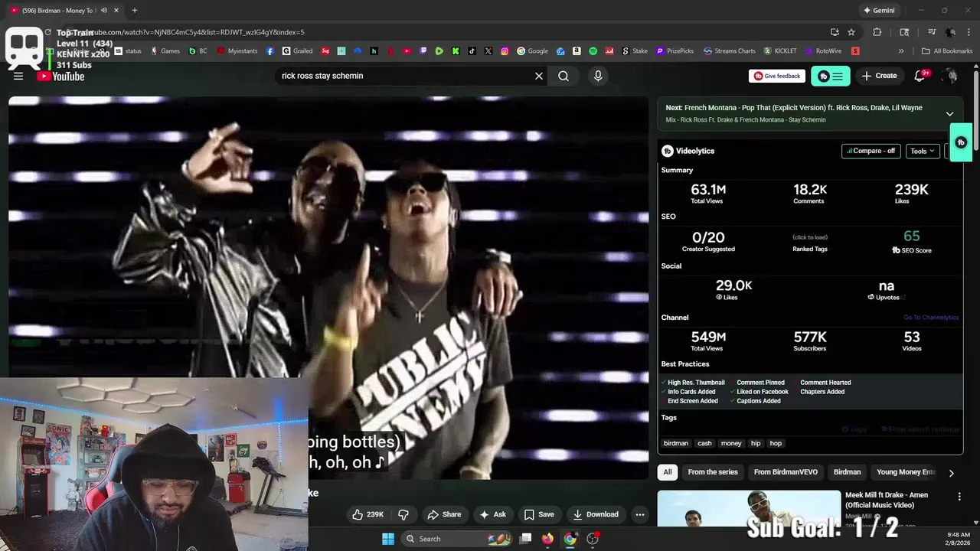Click the hip tag chip
This screenshot has width=980, height=551.
pos(756,443)
